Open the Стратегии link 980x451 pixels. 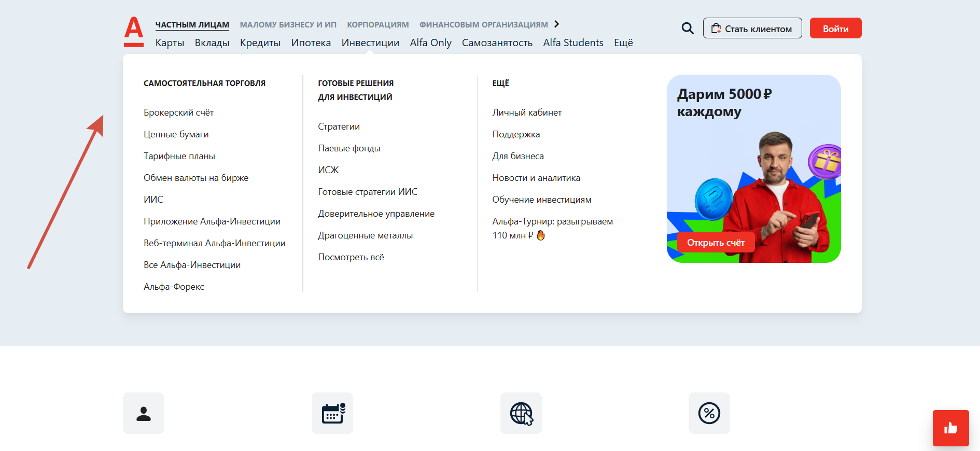pos(339,126)
